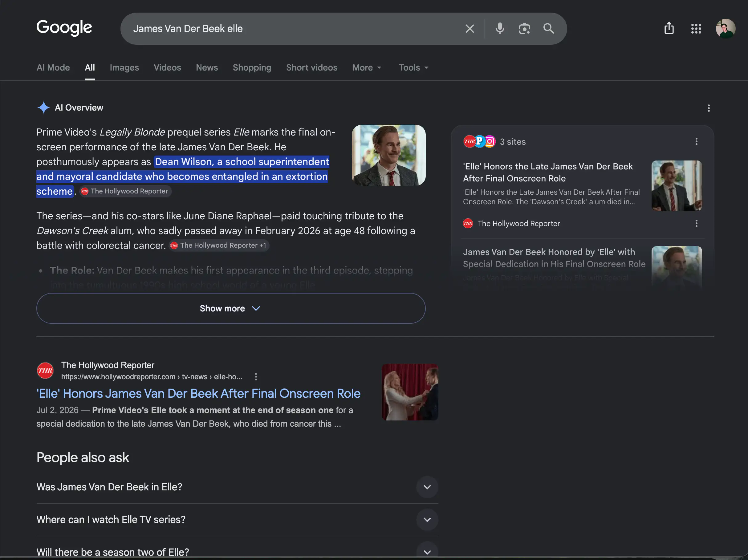Select the All results tab
Viewport: 748px width, 560px height.
[x=90, y=68]
